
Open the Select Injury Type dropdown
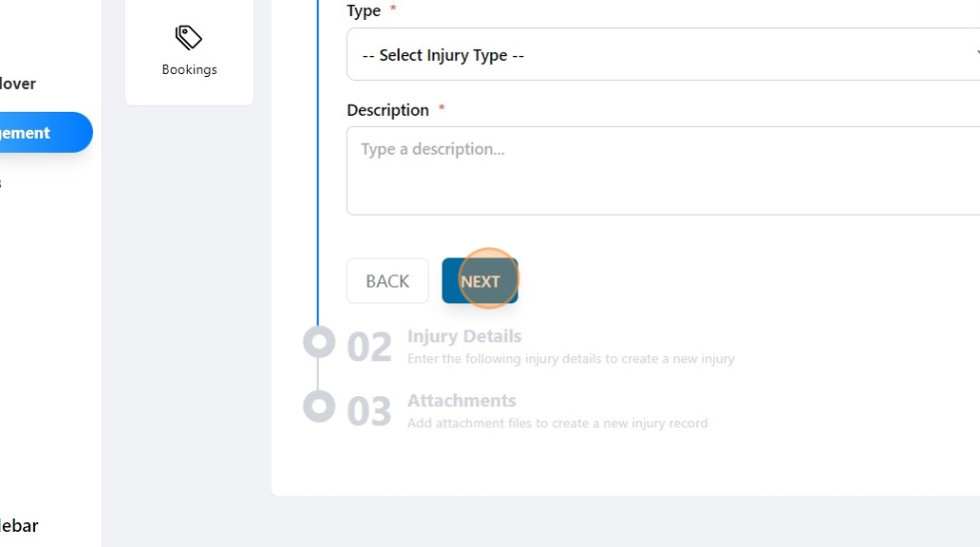tap(663, 55)
